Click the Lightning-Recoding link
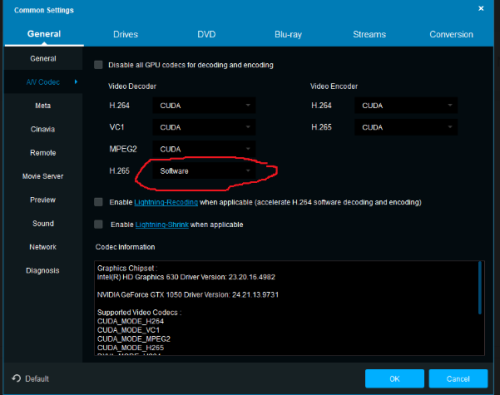This screenshot has height=395, width=500. 166,202
